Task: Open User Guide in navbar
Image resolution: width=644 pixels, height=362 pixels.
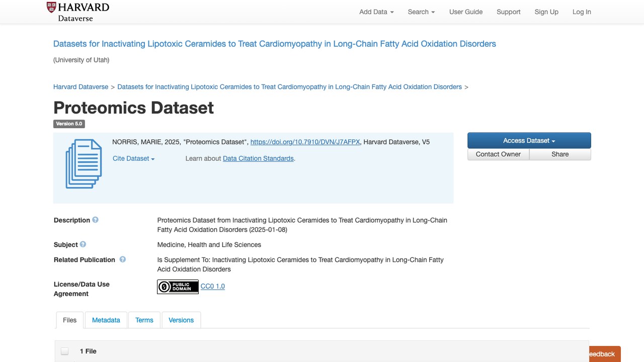Action: 466,12
